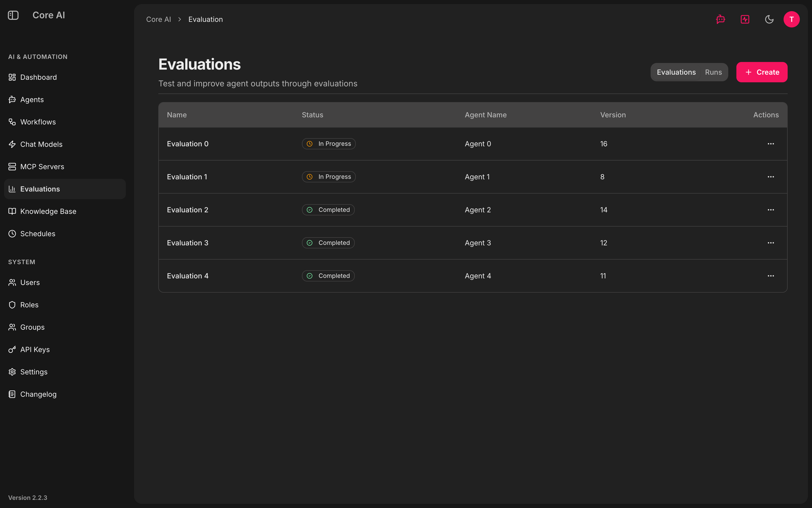Viewport: 812px width, 508px height.
Task: Click the API Keys key icon
Action: (x=12, y=350)
